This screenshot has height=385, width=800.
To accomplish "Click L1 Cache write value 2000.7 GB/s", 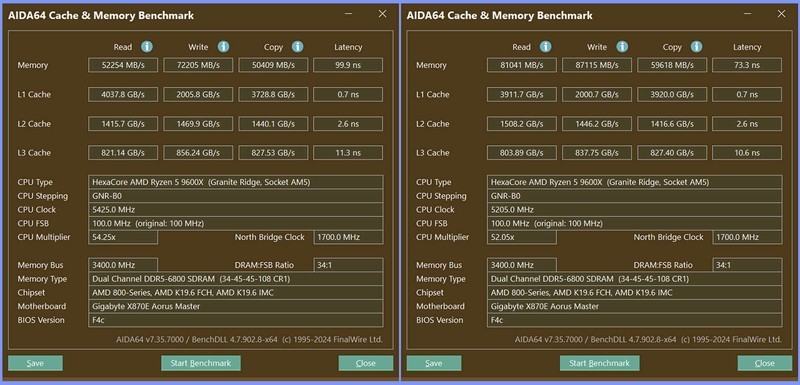I will 597,94.
